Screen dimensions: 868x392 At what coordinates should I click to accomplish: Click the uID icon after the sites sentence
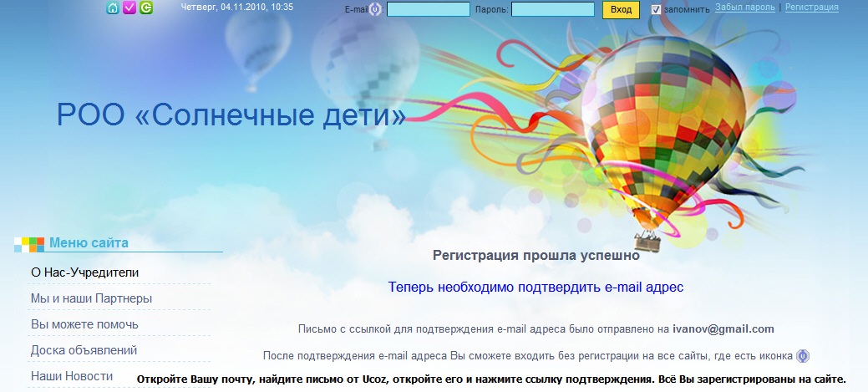pos(802,356)
